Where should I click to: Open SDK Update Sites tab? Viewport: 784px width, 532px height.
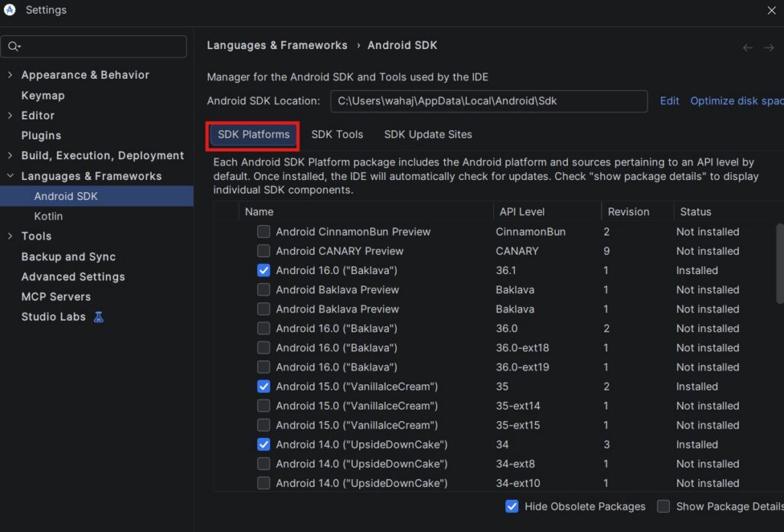[x=428, y=135]
